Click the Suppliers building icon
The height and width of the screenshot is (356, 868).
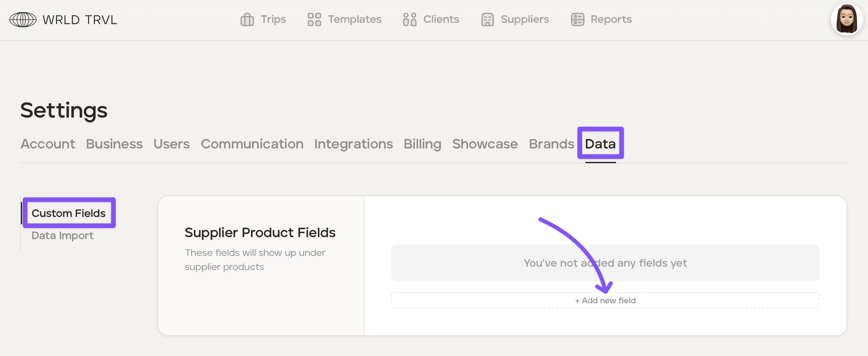[487, 19]
